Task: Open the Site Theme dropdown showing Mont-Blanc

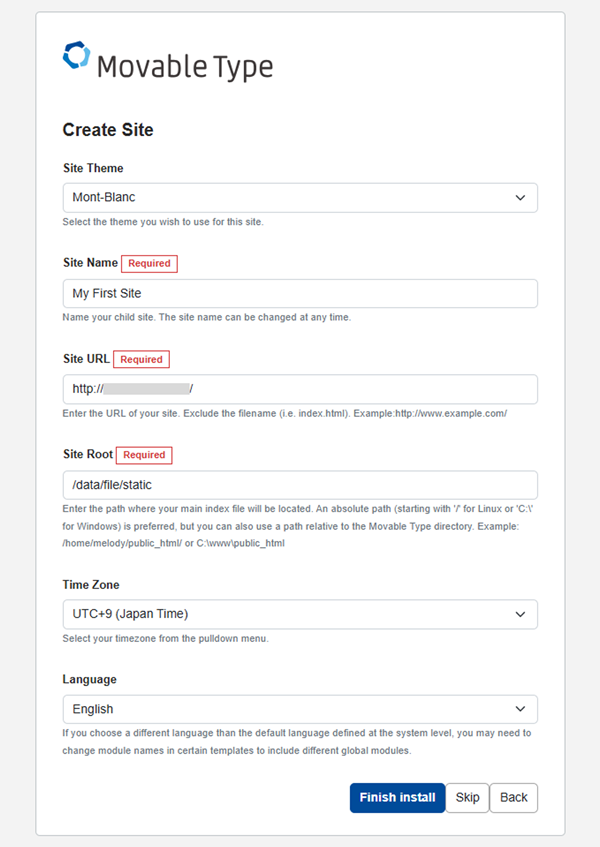Action: 300,198
